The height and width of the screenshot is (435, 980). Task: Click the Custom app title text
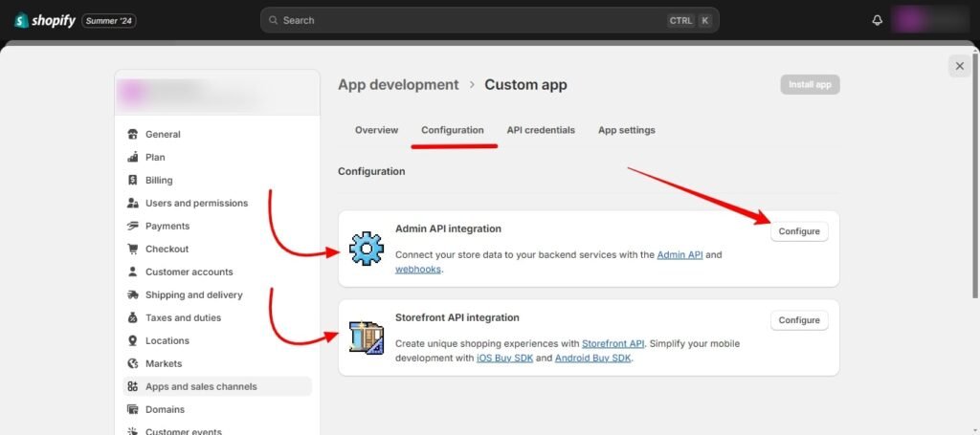(525, 85)
